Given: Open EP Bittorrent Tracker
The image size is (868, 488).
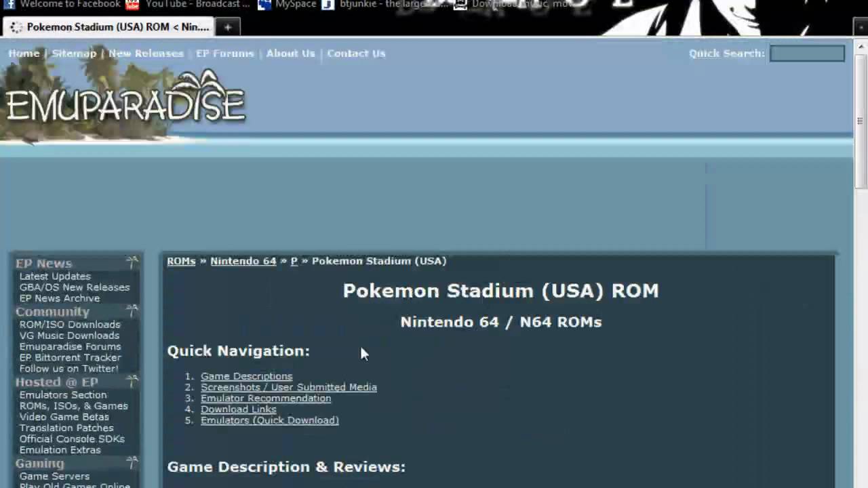Looking at the screenshot, I should click(x=71, y=357).
